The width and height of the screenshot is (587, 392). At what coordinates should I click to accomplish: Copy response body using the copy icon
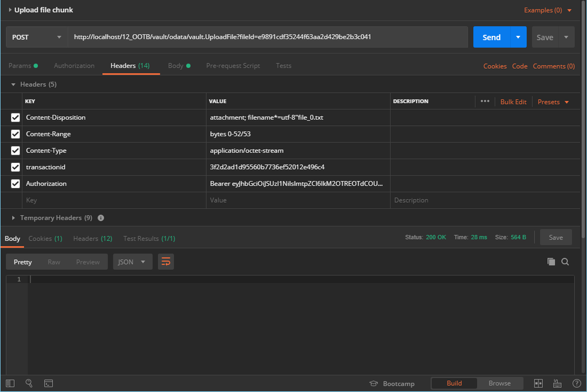551,262
